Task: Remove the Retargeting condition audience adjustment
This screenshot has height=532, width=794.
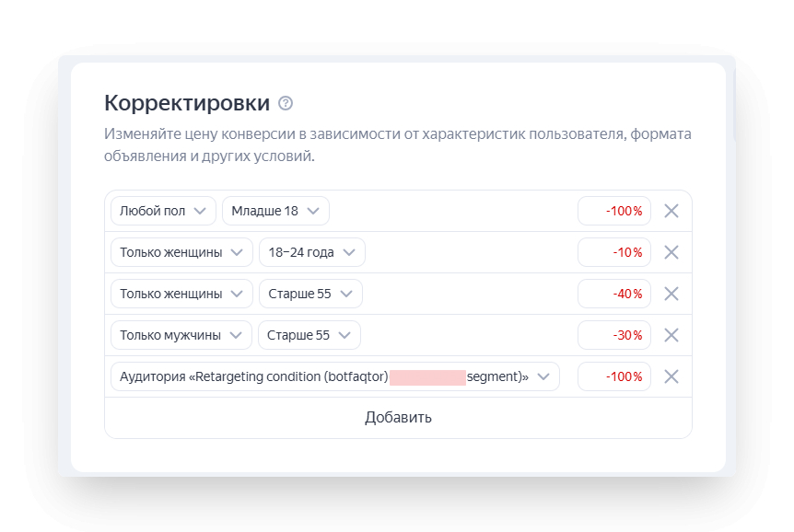Action: pos(671,376)
